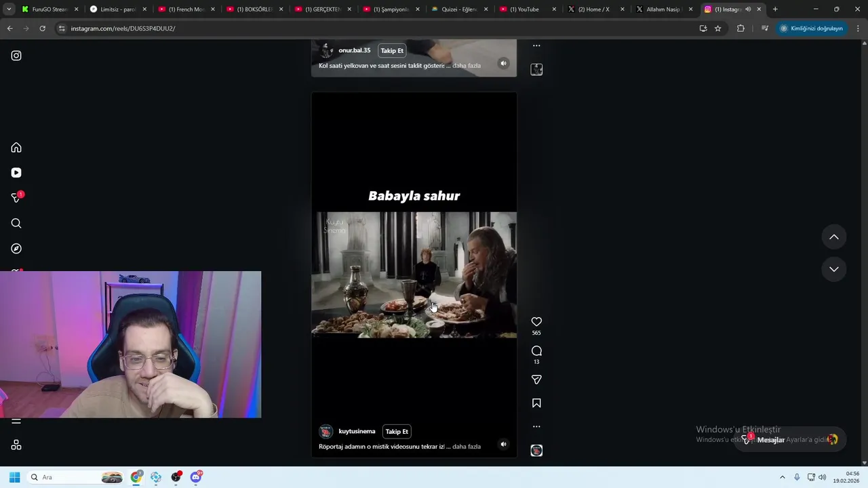Follow onur.bal.35 with Takip Et
The image size is (868, 488).
tap(392, 51)
